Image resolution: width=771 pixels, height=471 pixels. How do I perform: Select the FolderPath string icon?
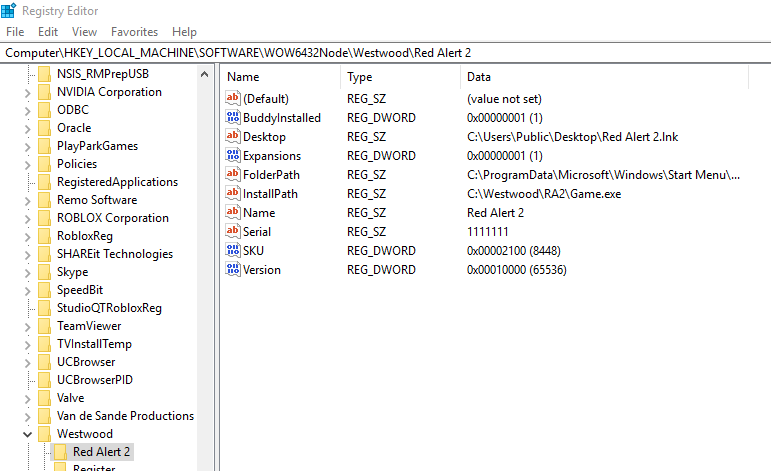click(x=233, y=175)
